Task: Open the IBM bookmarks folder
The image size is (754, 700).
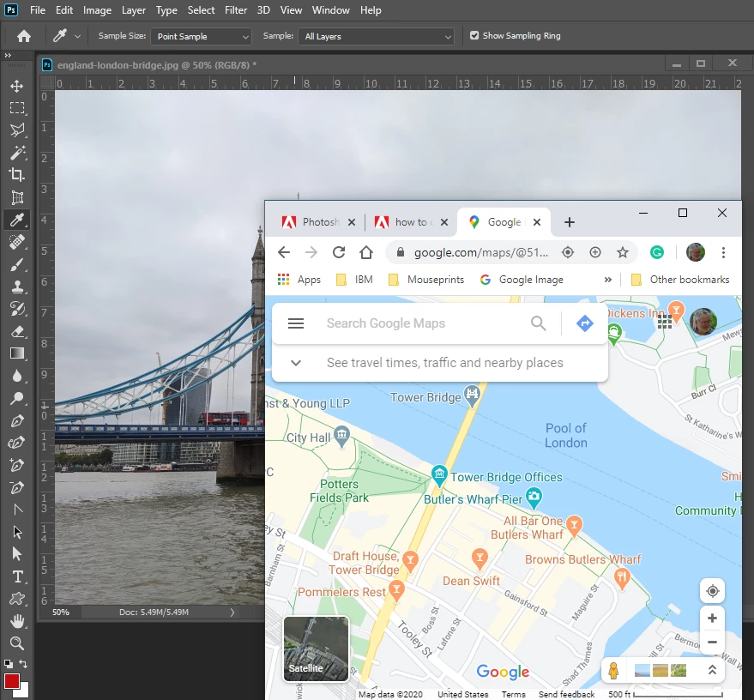Action: tap(354, 280)
